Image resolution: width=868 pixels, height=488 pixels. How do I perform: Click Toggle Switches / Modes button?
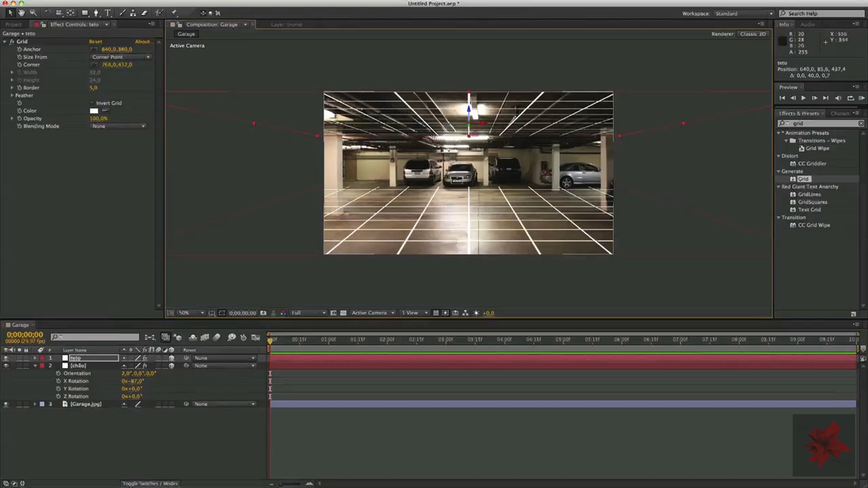pyautogui.click(x=150, y=483)
